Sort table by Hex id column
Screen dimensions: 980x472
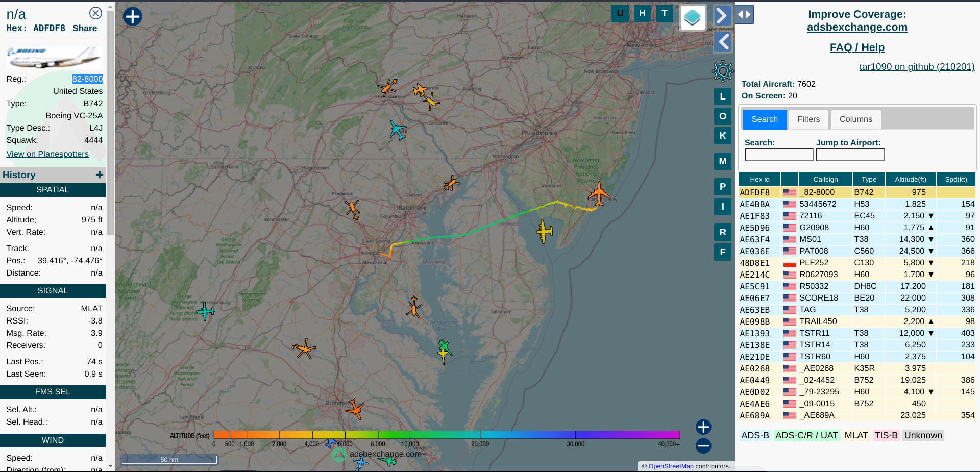[759, 179]
